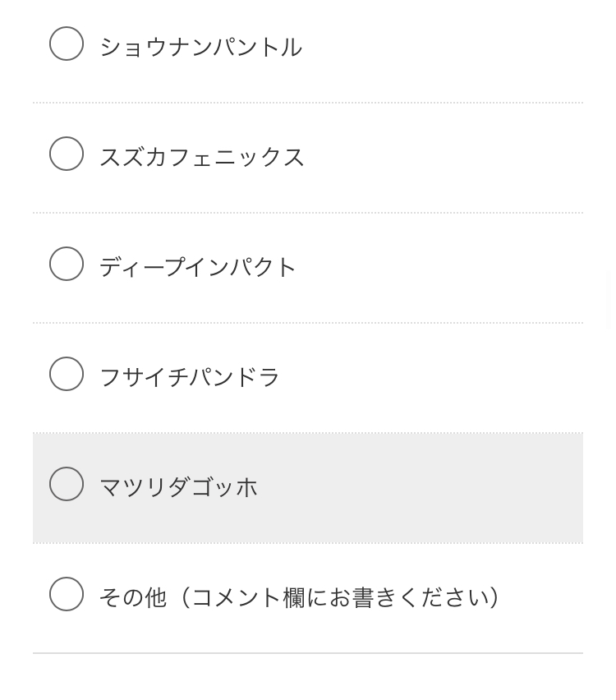Click the ショウナンパントル label text
616x700 pixels.
pyautogui.click(x=200, y=48)
